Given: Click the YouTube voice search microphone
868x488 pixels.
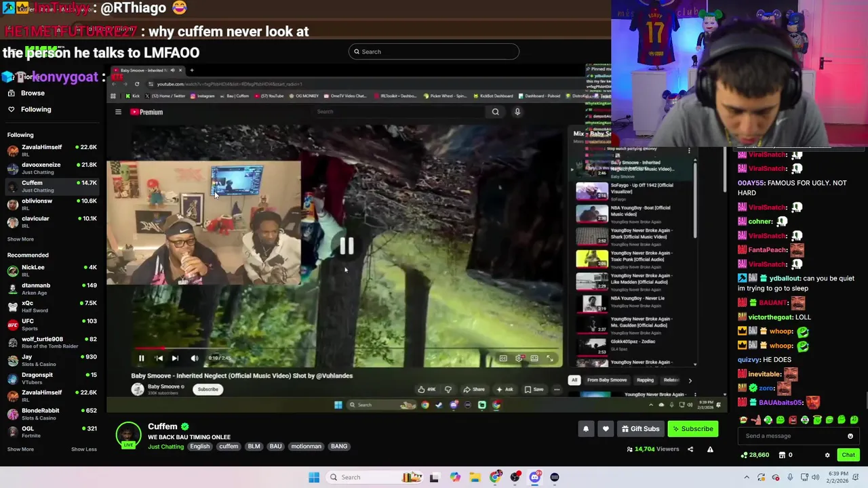Looking at the screenshot, I should pyautogui.click(x=517, y=112).
